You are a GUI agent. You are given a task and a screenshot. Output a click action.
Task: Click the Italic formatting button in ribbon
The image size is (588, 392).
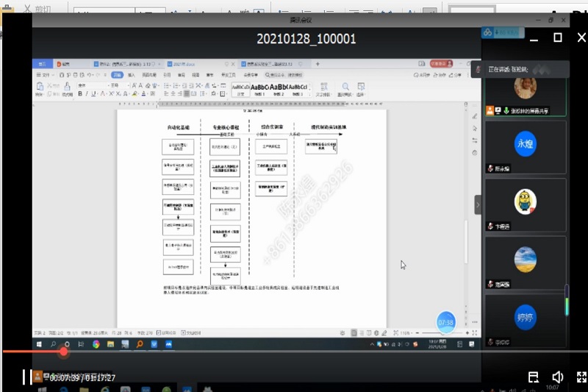(x=87, y=94)
